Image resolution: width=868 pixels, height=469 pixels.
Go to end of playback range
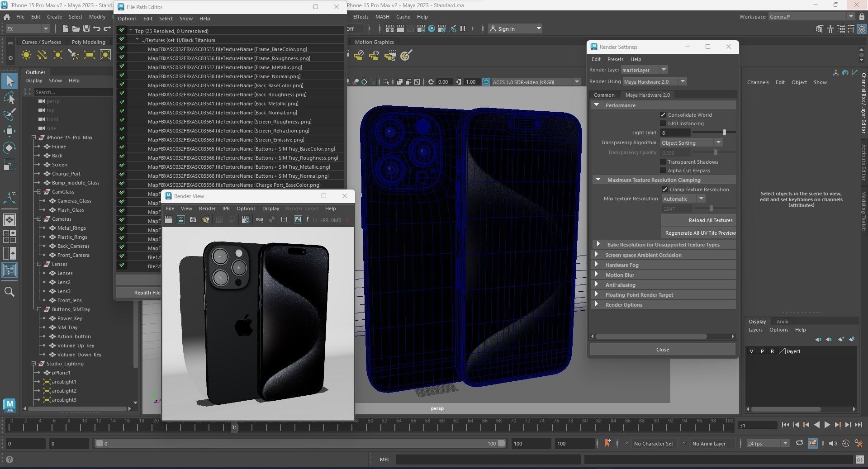859,425
